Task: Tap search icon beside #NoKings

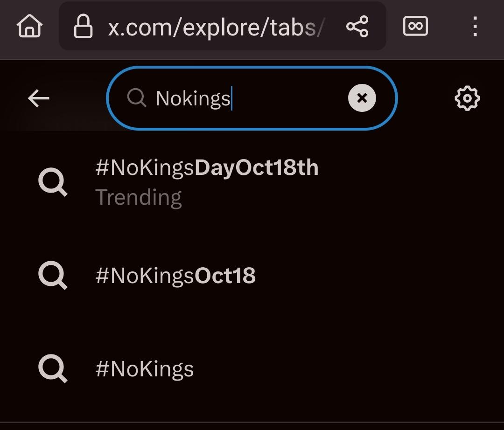Action: click(x=53, y=369)
